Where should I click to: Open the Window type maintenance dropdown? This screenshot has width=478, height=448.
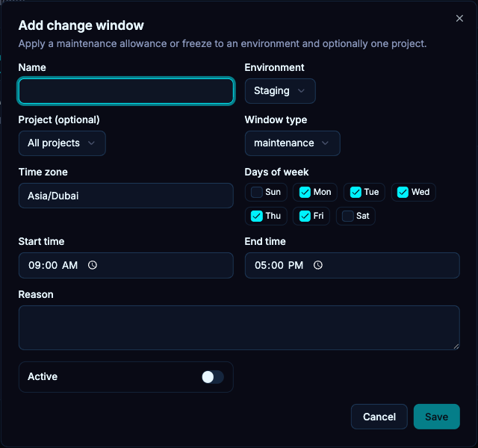tap(292, 143)
